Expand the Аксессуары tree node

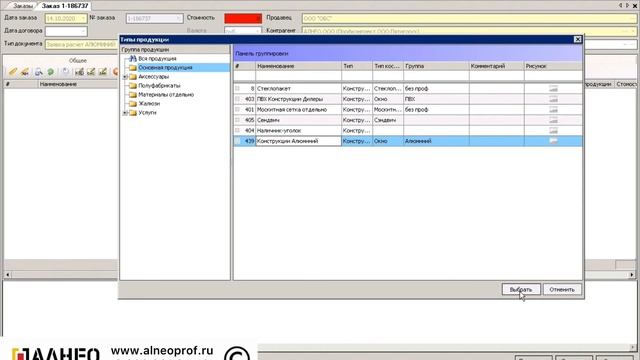(x=125, y=77)
